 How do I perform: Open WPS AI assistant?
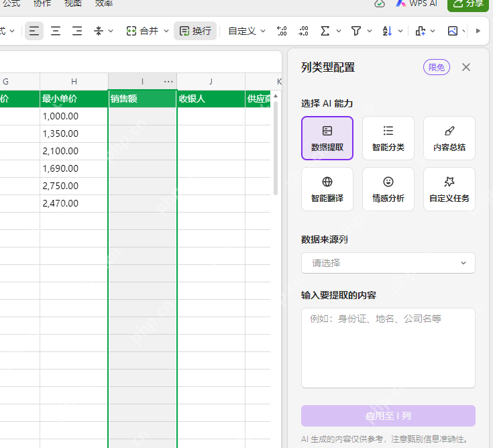click(x=417, y=3)
